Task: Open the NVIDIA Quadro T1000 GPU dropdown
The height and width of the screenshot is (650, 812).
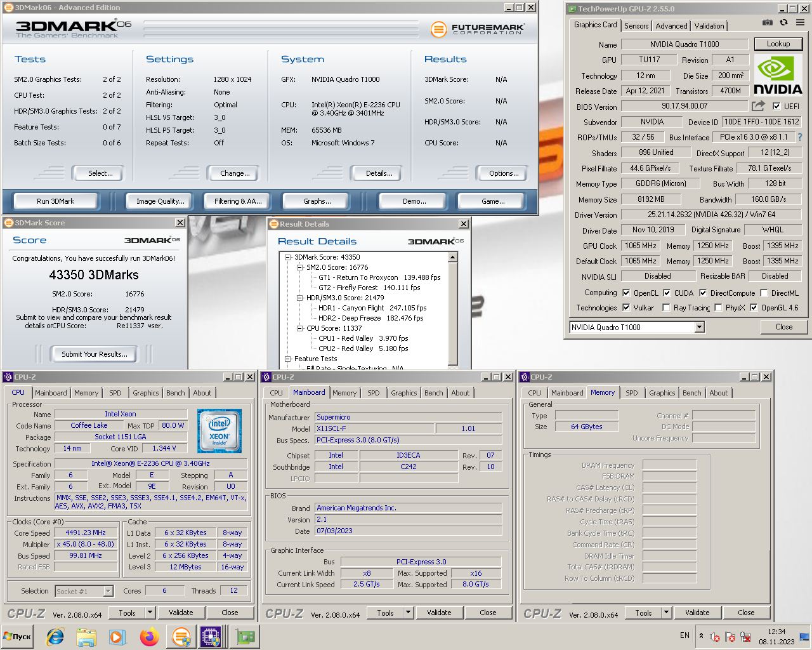Action: coord(699,328)
